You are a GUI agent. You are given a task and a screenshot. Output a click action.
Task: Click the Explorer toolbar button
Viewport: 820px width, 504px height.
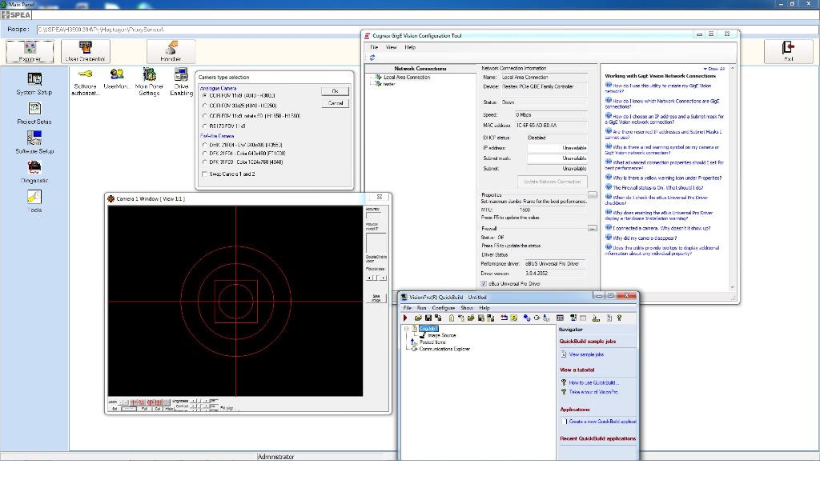pyautogui.click(x=30, y=51)
